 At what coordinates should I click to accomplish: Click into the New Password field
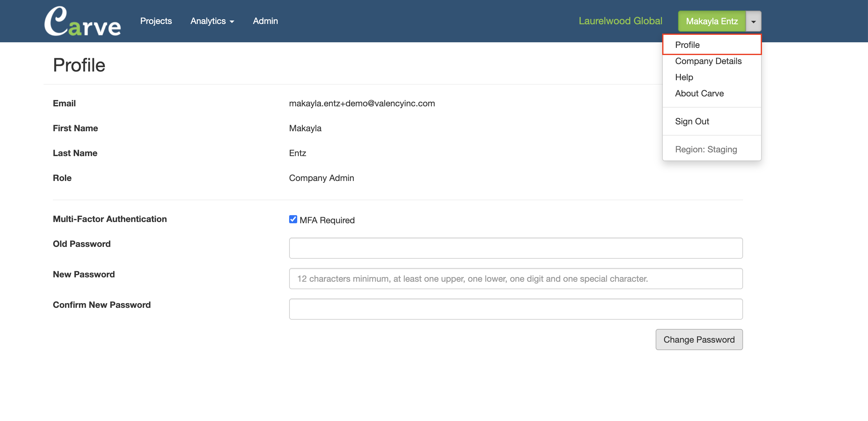515,278
